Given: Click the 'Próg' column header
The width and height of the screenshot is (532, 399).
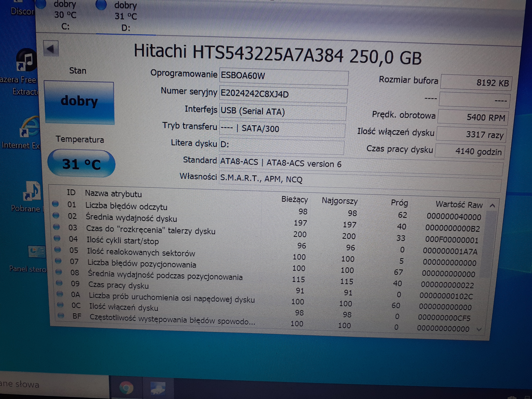Looking at the screenshot, I should click(400, 203).
